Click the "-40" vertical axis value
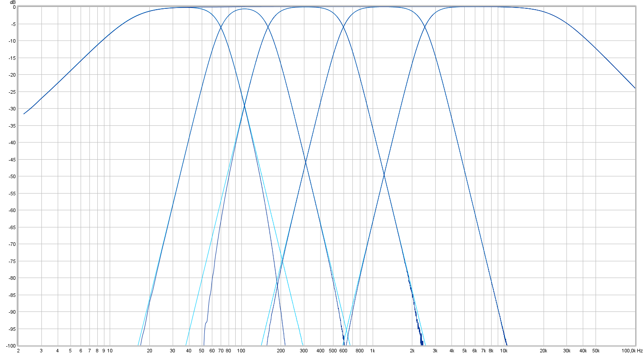Image resolution: width=644 pixels, height=355 pixels. [12, 143]
